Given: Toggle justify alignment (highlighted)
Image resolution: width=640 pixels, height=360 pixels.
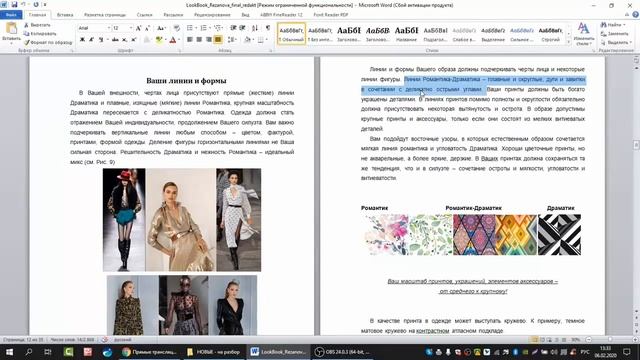Looking at the screenshot, I should click(x=218, y=40).
